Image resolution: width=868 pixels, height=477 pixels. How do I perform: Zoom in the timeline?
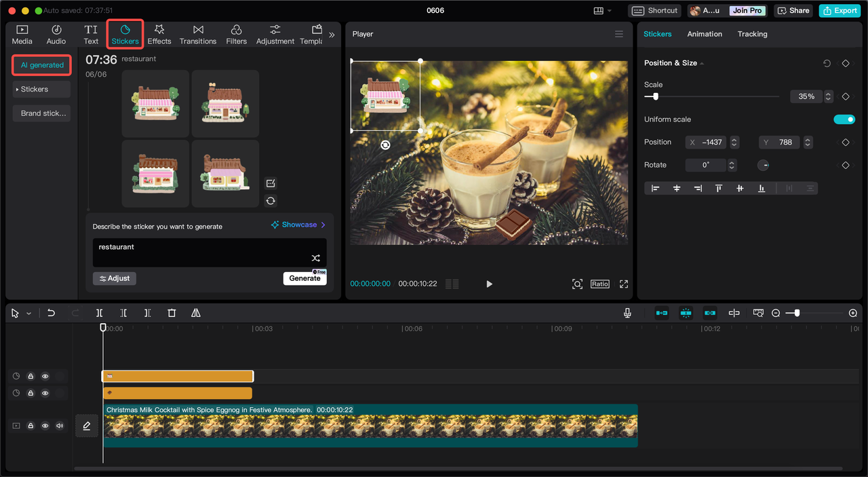point(853,313)
